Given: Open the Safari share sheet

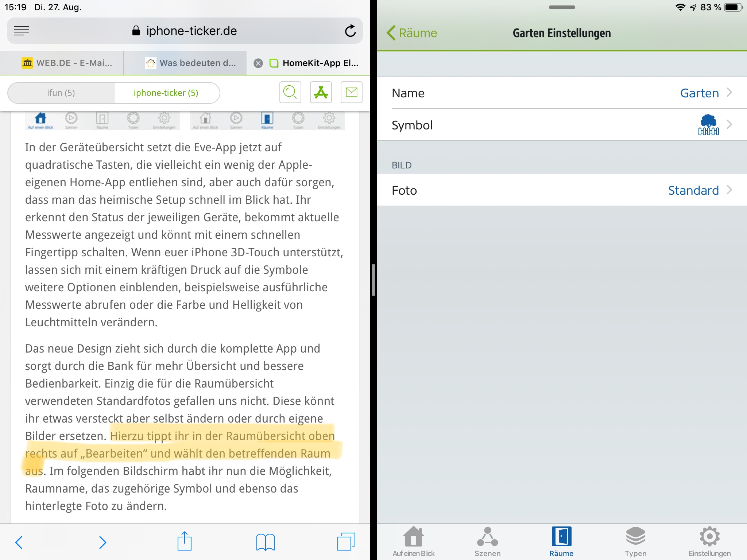Looking at the screenshot, I should pos(185,541).
